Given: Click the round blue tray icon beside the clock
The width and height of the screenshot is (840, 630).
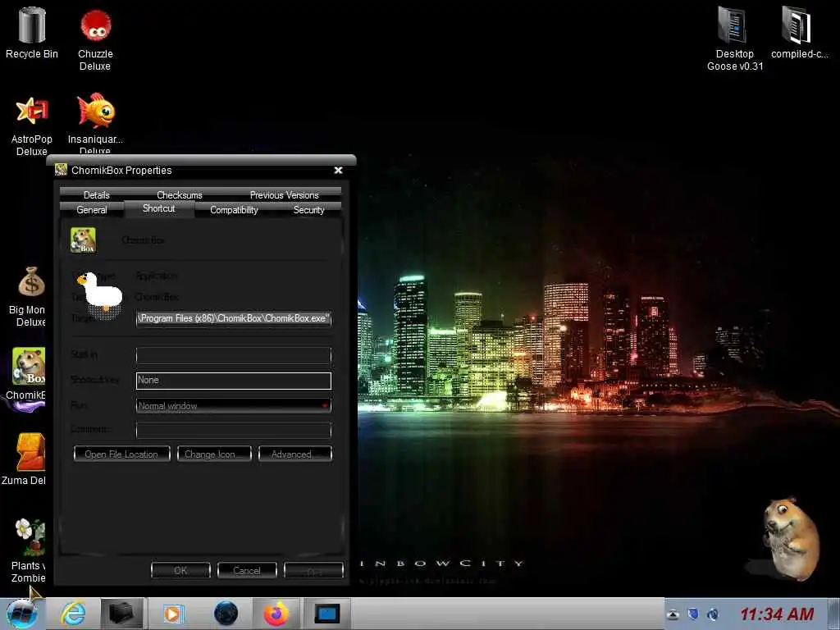Looking at the screenshot, I should (x=713, y=614).
